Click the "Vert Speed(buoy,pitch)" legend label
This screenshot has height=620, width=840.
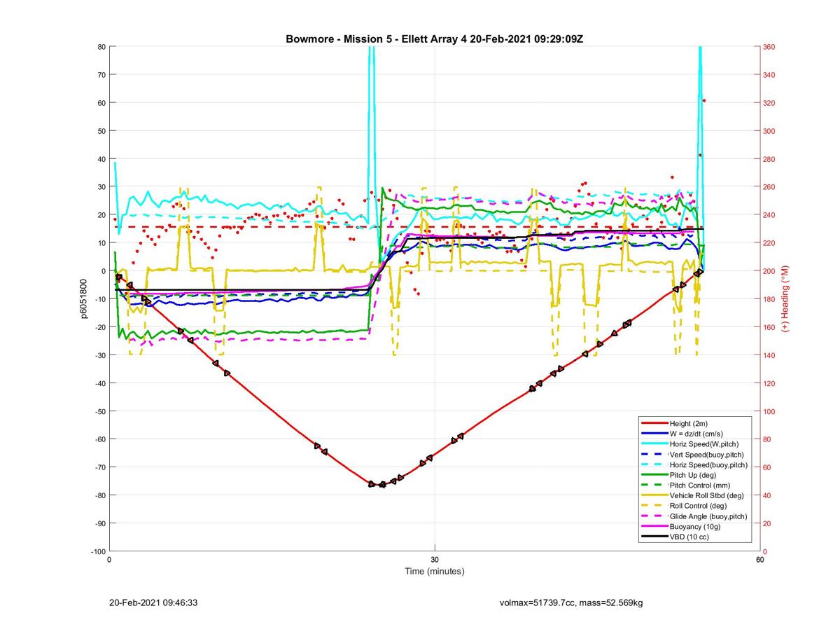click(706, 455)
